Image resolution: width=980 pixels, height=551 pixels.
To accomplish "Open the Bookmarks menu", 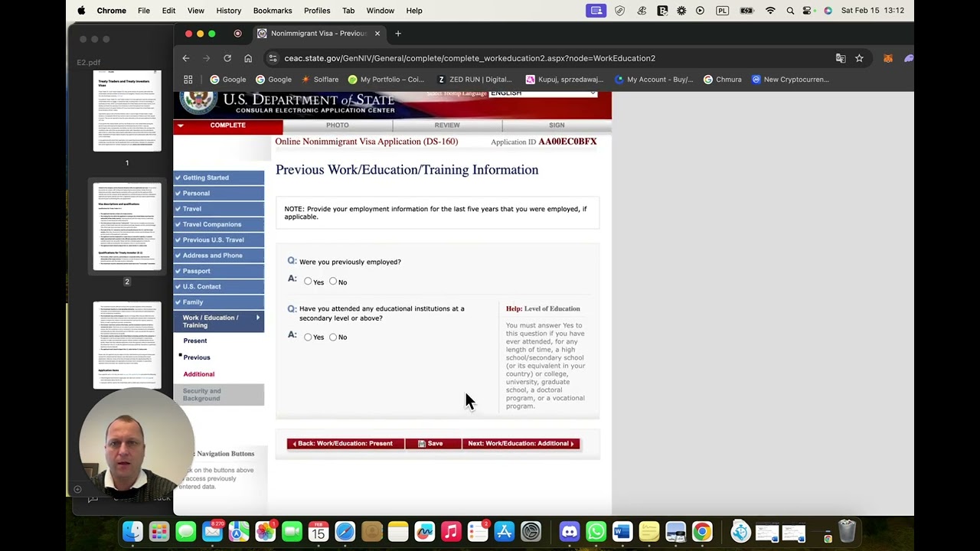I will click(x=273, y=11).
